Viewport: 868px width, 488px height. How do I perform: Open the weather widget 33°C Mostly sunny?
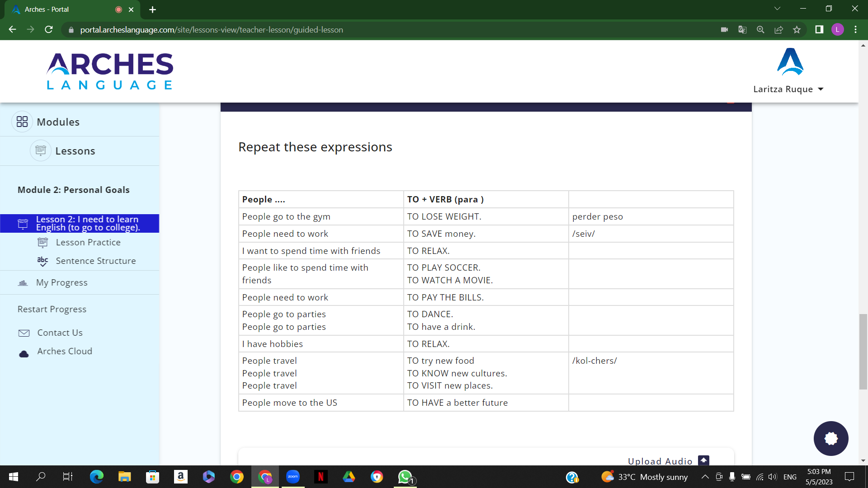[644, 477]
